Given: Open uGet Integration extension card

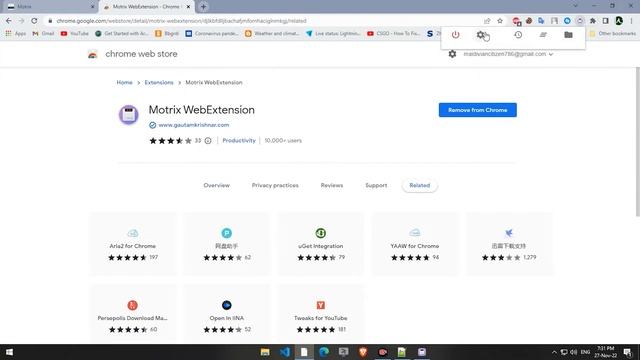Looking at the screenshot, I should coord(320,244).
